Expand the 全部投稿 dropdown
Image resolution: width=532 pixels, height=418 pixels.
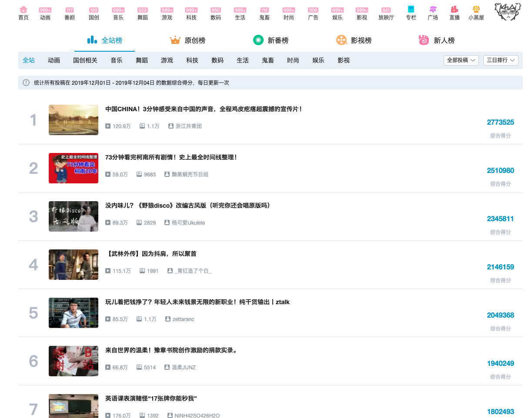(461, 60)
